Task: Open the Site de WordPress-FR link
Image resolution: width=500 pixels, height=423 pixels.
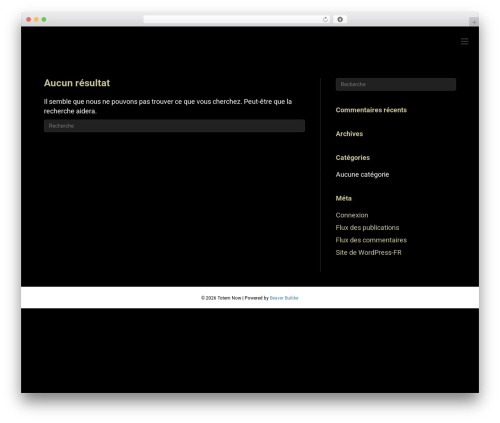Action: [368, 253]
